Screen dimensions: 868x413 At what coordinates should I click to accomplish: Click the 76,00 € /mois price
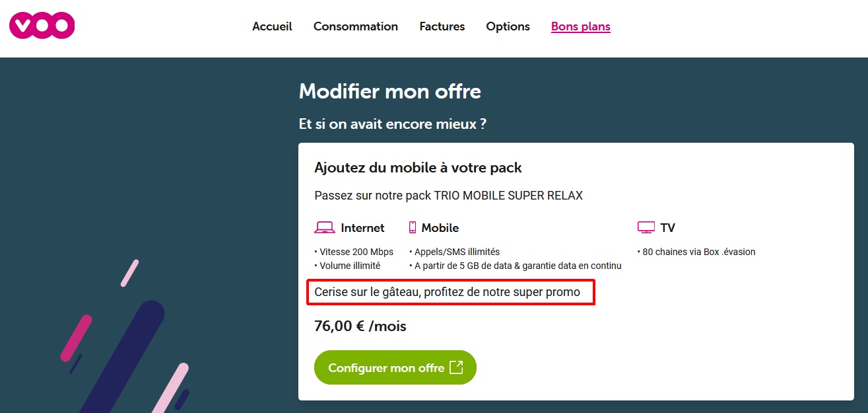click(x=360, y=326)
